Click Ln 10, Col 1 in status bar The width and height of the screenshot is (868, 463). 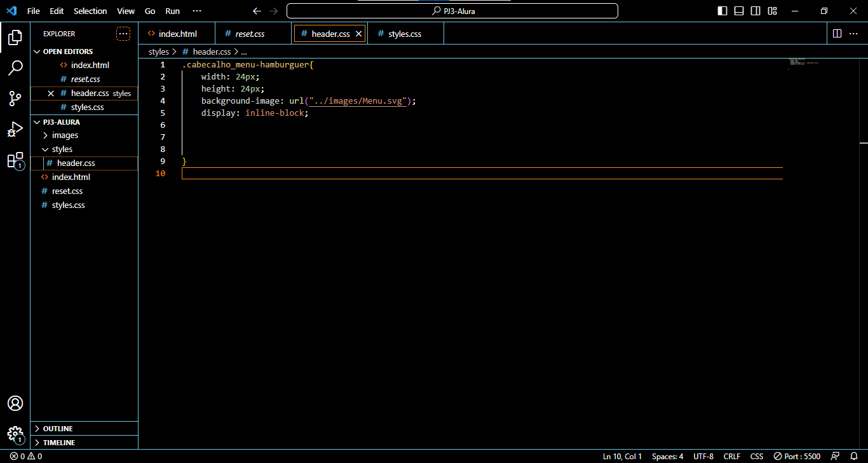click(622, 456)
